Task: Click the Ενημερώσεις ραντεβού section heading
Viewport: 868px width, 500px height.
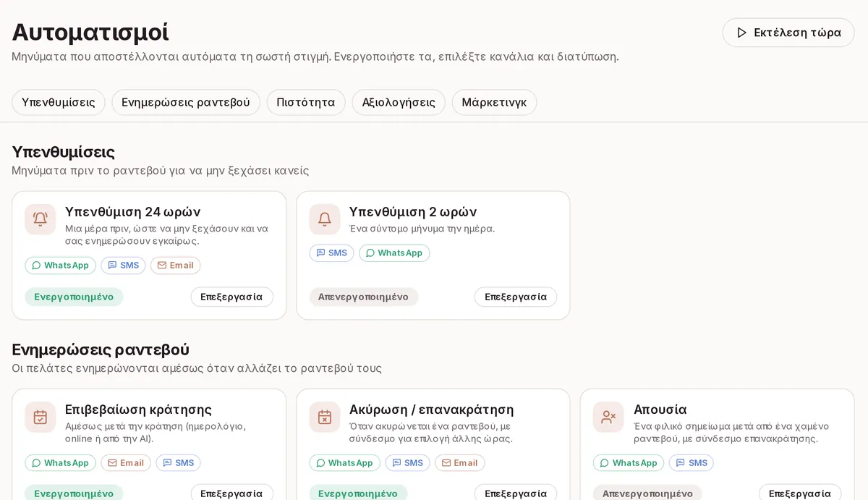Action: [101, 349]
